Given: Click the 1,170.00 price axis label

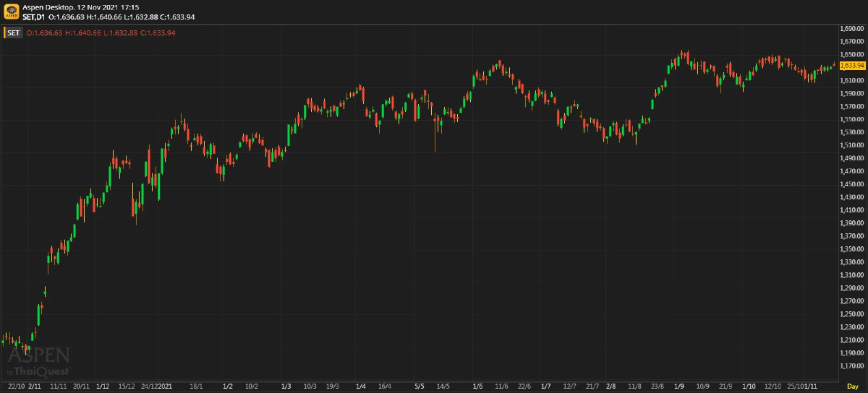Looking at the screenshot, I should pos(853,366).
